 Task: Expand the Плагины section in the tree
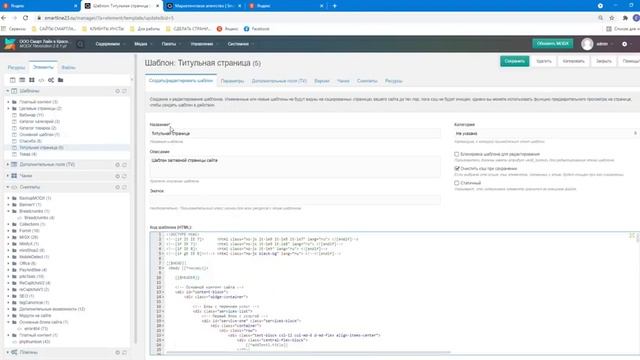[8, 352]
